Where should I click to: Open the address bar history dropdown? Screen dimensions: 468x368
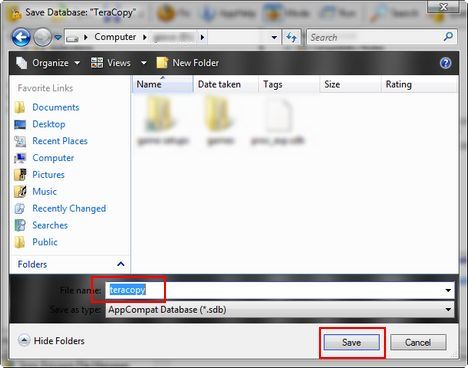[274, 37]
